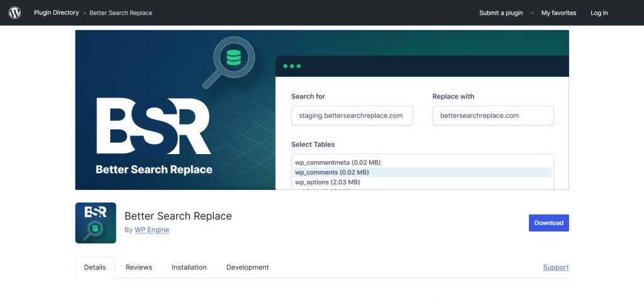
Task: Follow the Support link
Action: [555, 267]
